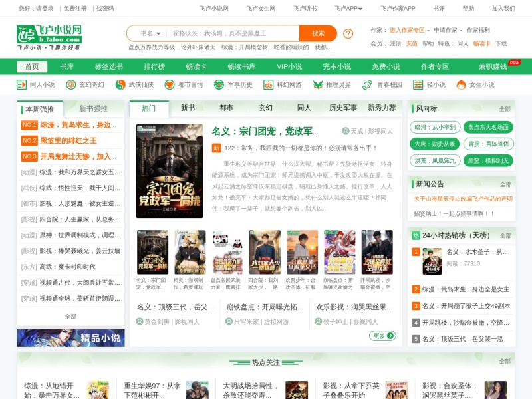Click the 科幻网游 category icon
532x399 pixels.
(x=269, y=84)
